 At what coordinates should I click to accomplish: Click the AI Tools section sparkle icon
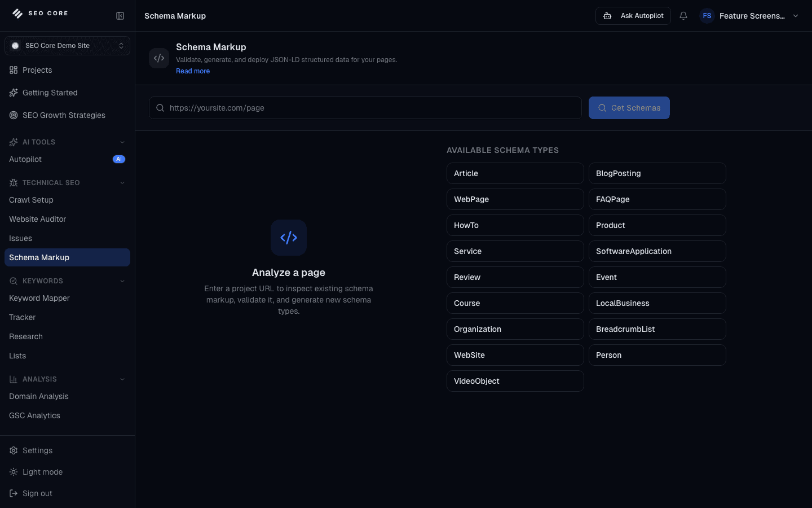(14, 142)
